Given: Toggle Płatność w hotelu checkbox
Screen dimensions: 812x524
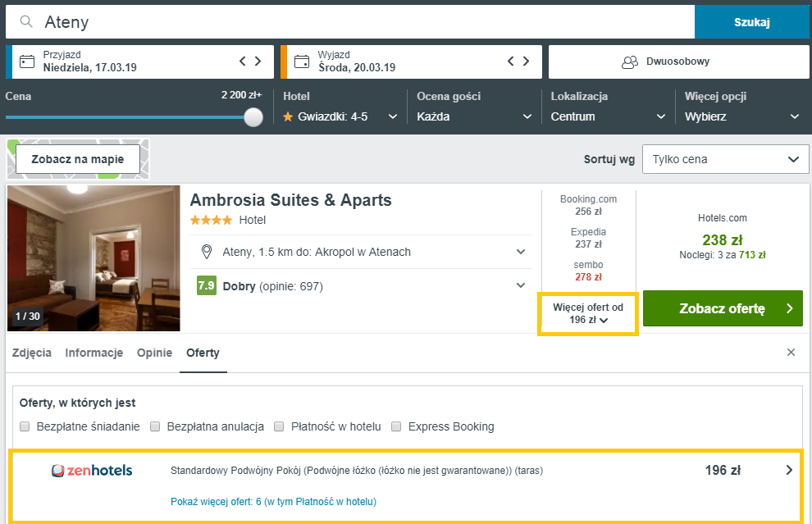Looking at the screenshot, I should coord(280,426).
